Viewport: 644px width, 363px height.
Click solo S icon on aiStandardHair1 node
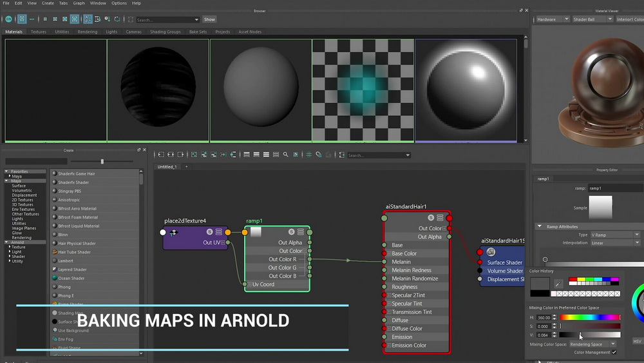pos(430,217)
